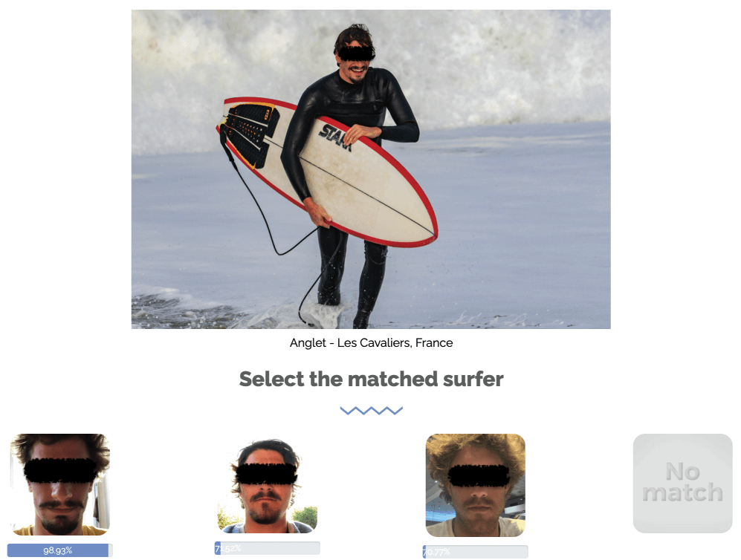Screen dimensions: 741x560
Task: Click the STAN logo on the surfboard
Action: [336, 137]
